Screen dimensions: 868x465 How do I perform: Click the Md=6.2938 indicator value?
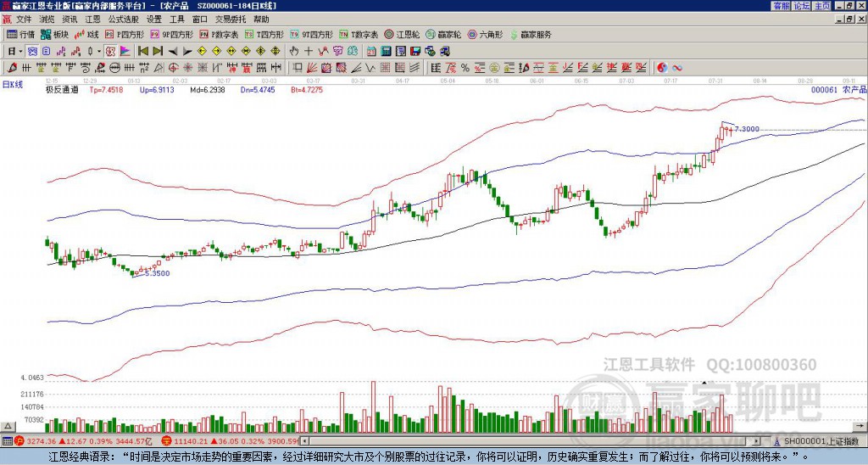click(x=208, y=89)
